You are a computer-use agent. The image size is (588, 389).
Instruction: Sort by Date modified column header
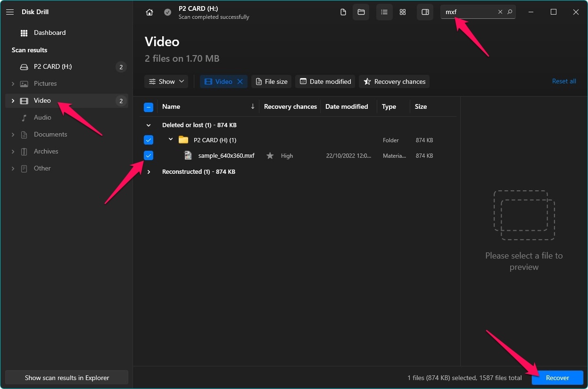[347, 106]
